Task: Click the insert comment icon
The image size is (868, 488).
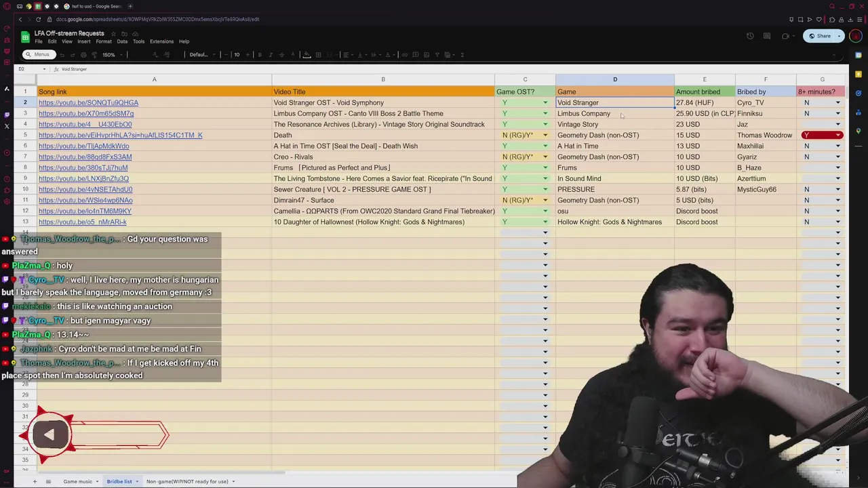Action: point(416,54)
